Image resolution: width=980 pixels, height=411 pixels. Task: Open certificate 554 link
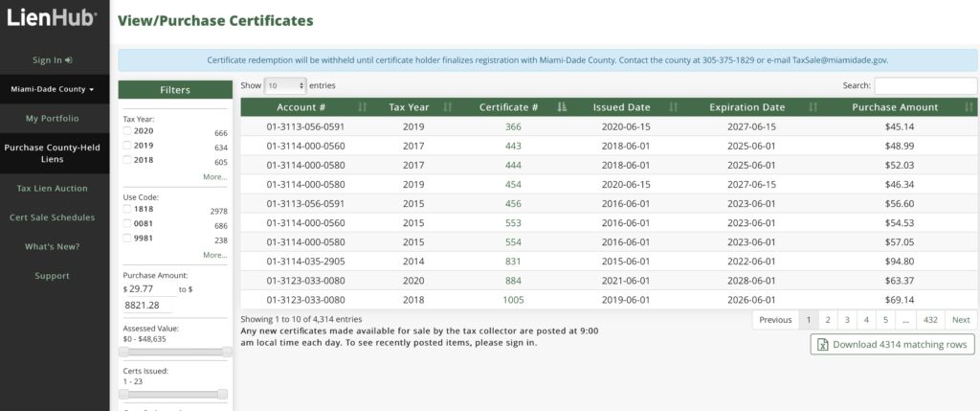[x=513, y=242]
